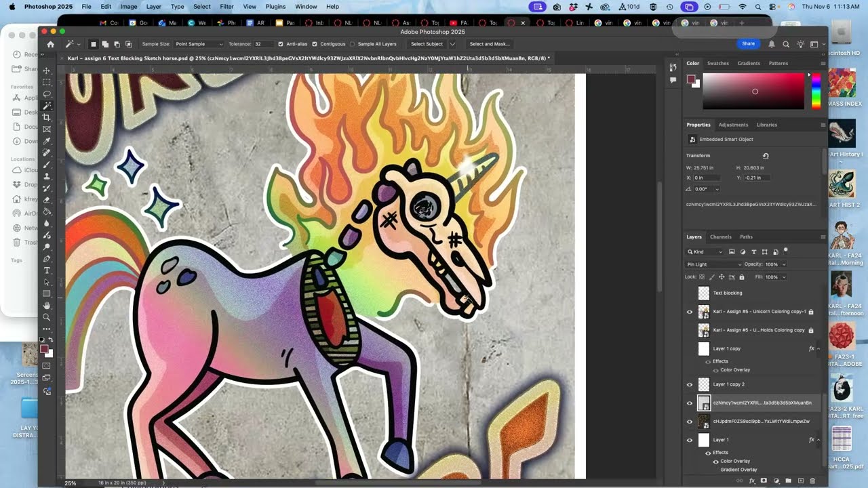The width and height of the screenshot is (868, 488).
Task: Hide the czNmcy1wcml2YXRlL layer
Action: tap(690, 403)
